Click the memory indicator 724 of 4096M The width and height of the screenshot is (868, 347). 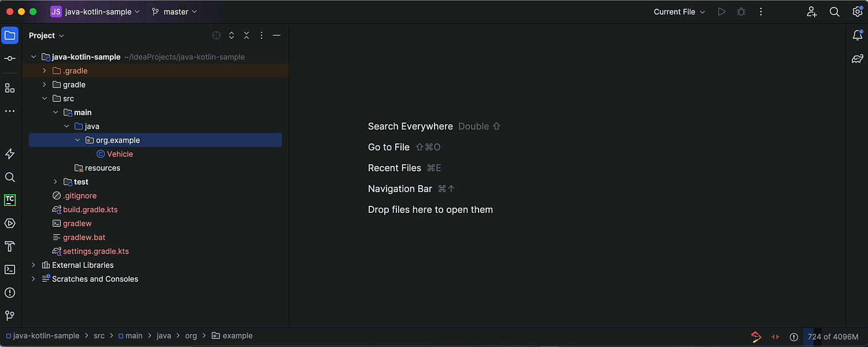(x=833, y=337)
